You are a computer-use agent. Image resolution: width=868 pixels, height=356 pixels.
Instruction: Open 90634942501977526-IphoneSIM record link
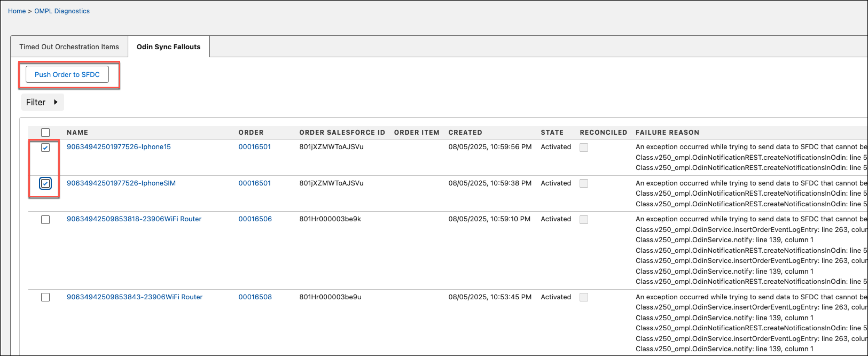click(x=121, y=183)
